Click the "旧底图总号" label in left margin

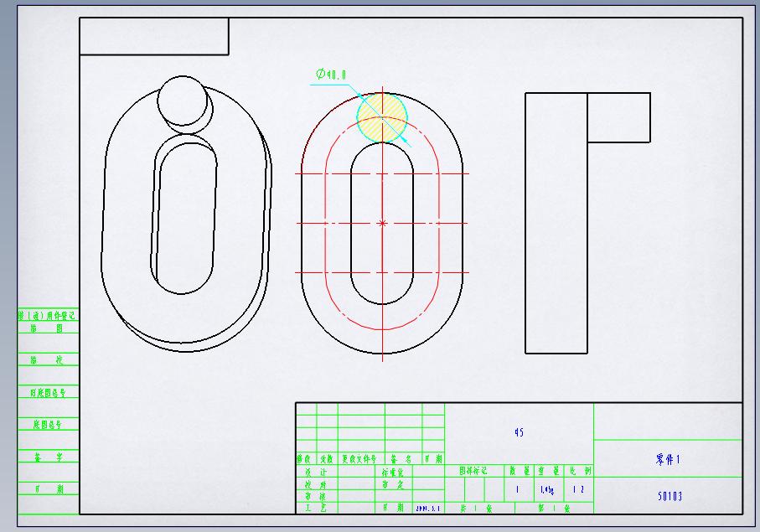pos(48,392)
